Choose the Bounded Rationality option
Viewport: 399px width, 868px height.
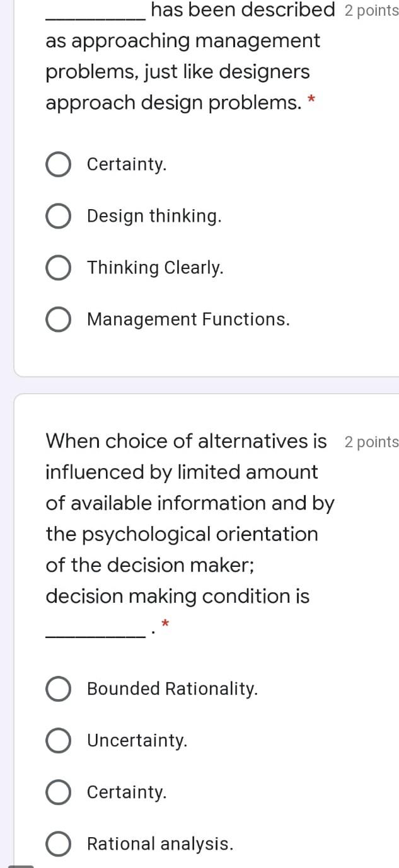[59, 688]
